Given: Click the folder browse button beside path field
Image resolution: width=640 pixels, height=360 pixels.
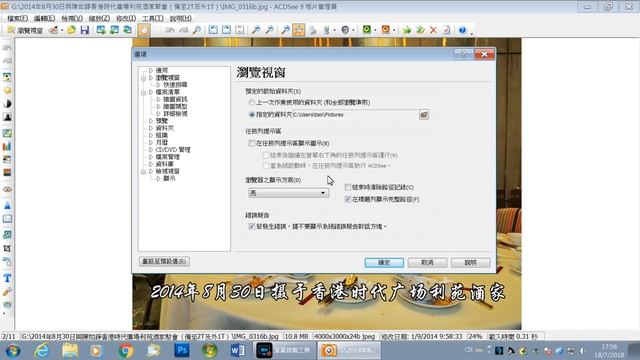Looking at the screenshot, I should [x=424, y=115].
